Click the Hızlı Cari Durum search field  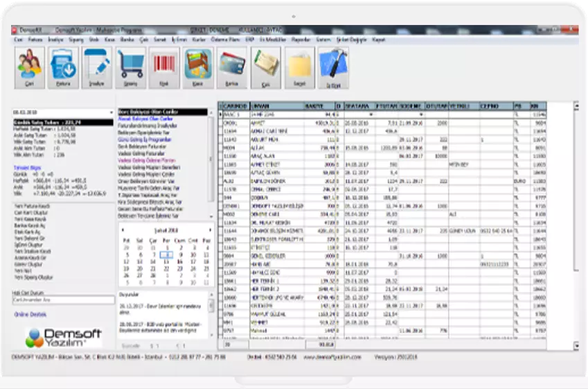click(64, 300)
